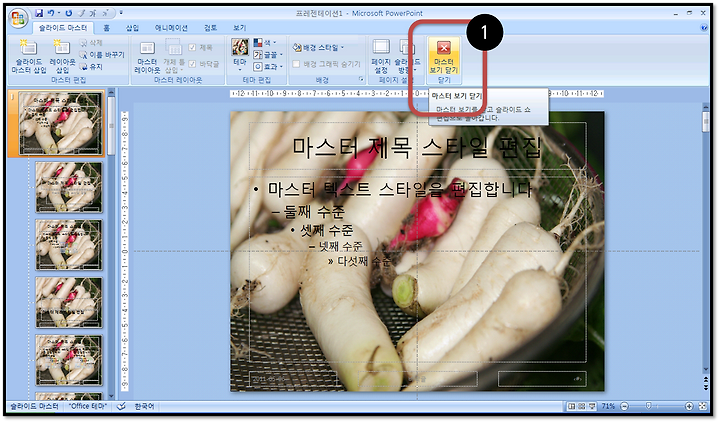
Task: Click the 마스터 제목 스타일 편집 title placeholder
Action: click(x=417, y=147)
